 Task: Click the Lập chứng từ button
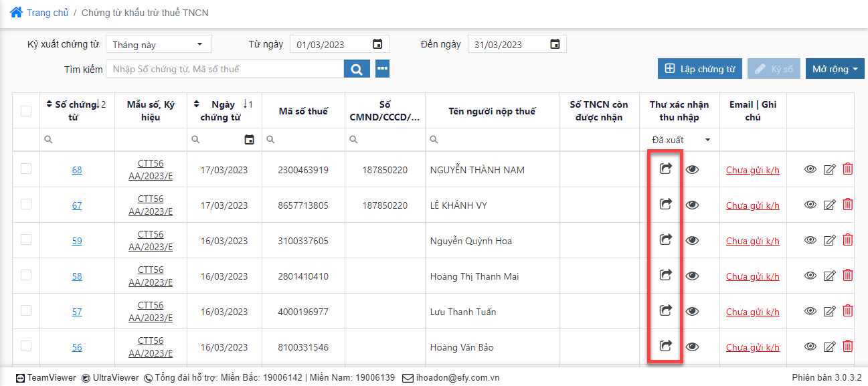pos(699,69)
